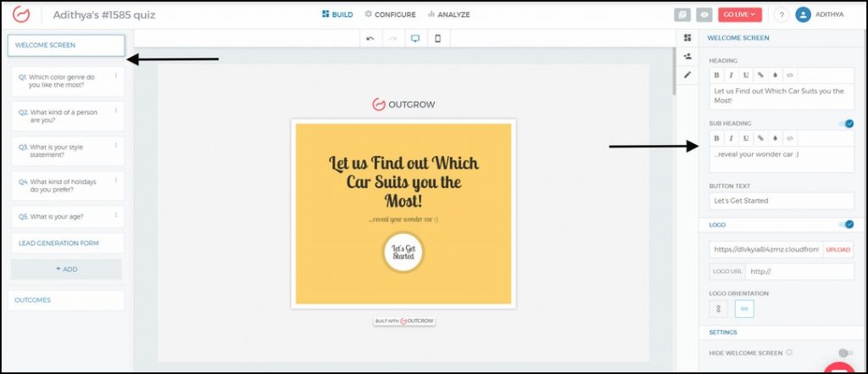The width and height of the screenshot is (868, 374).
Task: Open options menu for Q1 color genre
Action: point(116,75)
